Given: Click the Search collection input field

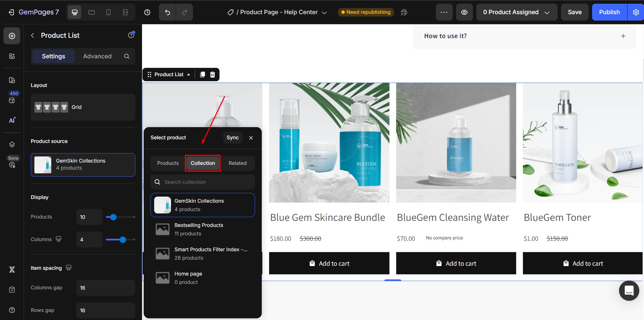Looking at the screenshot, I should (x=202, y=182).
